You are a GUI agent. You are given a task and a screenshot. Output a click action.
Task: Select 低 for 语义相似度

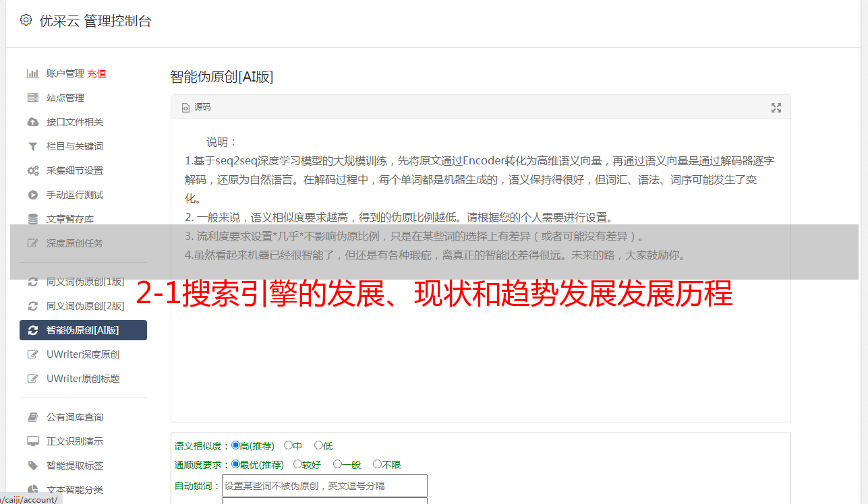[x=318, y=445]
